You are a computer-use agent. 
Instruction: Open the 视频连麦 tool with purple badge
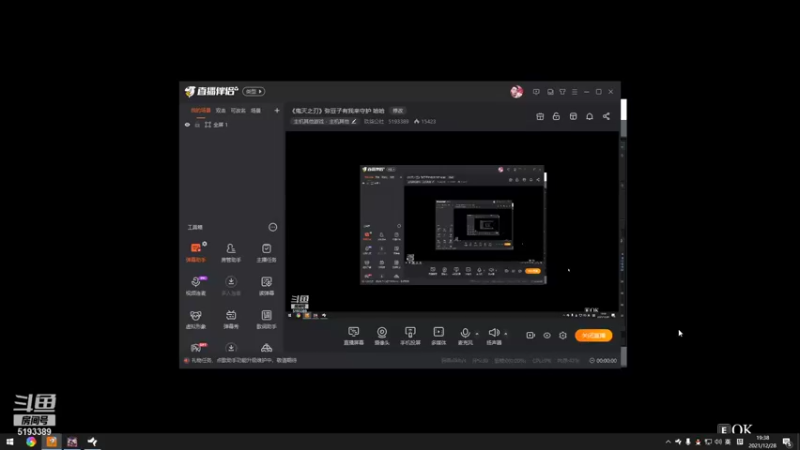tap(195, 286)
